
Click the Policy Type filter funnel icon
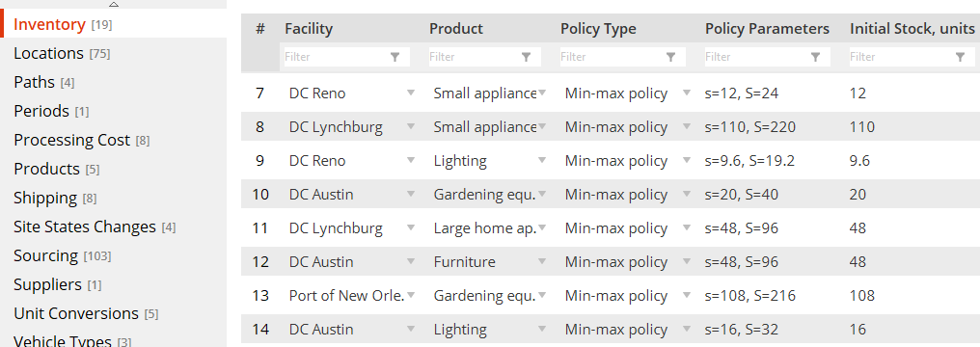pos(670,57)
